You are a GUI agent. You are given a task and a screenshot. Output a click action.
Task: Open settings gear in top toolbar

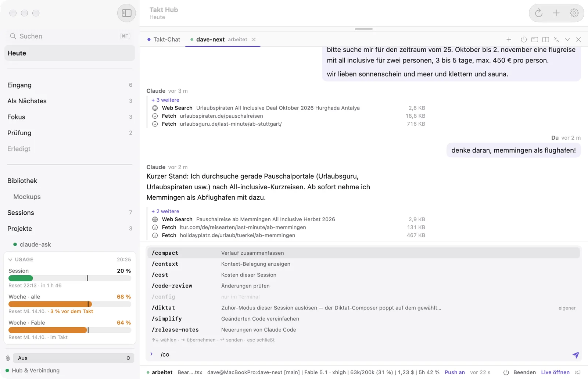point(574,13)
